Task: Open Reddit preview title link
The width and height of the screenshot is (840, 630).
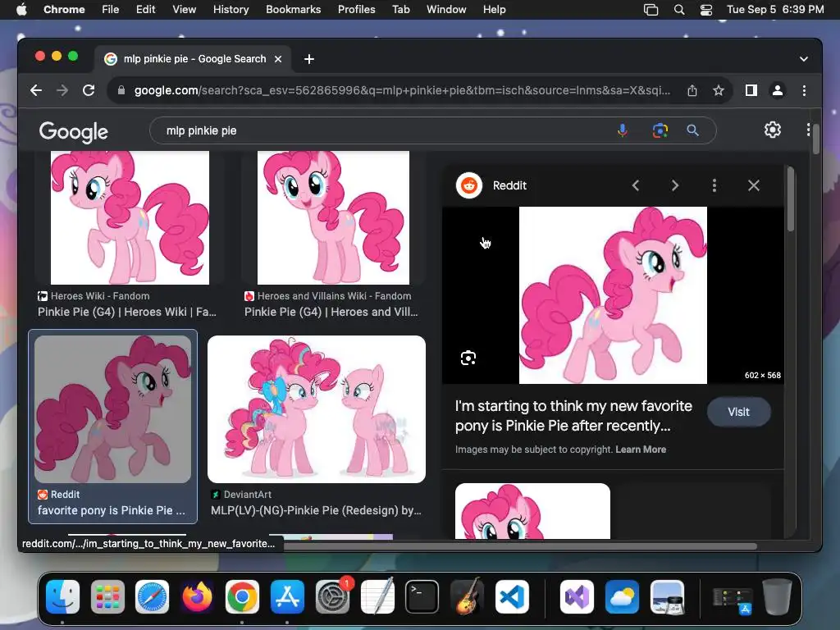Action: pos(573,416)
